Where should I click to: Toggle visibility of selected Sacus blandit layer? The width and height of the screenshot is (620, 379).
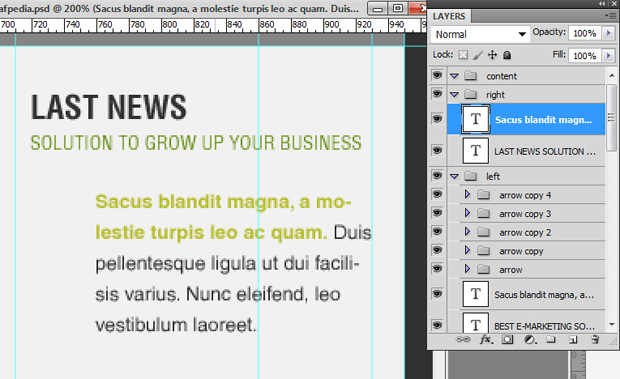pos(437,119)
